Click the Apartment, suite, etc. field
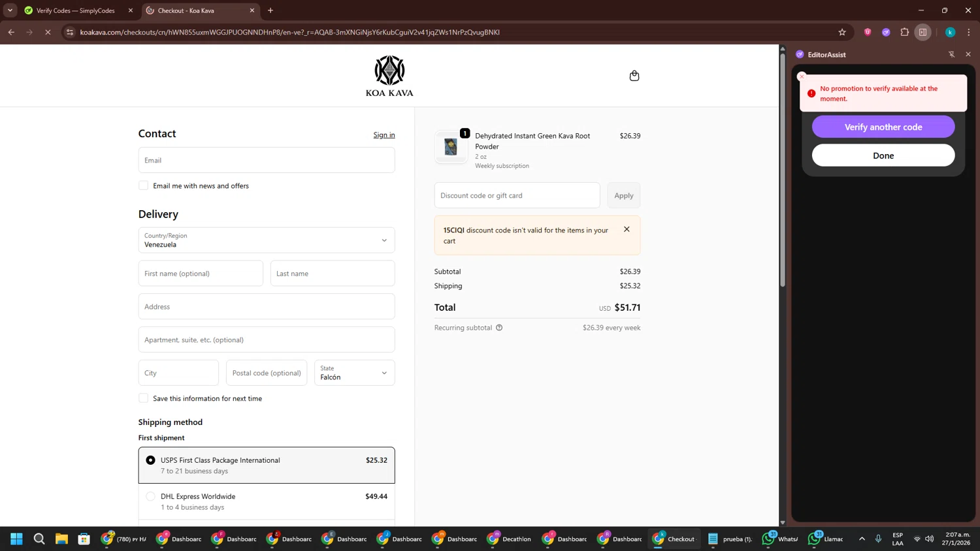 coord(267,340)
